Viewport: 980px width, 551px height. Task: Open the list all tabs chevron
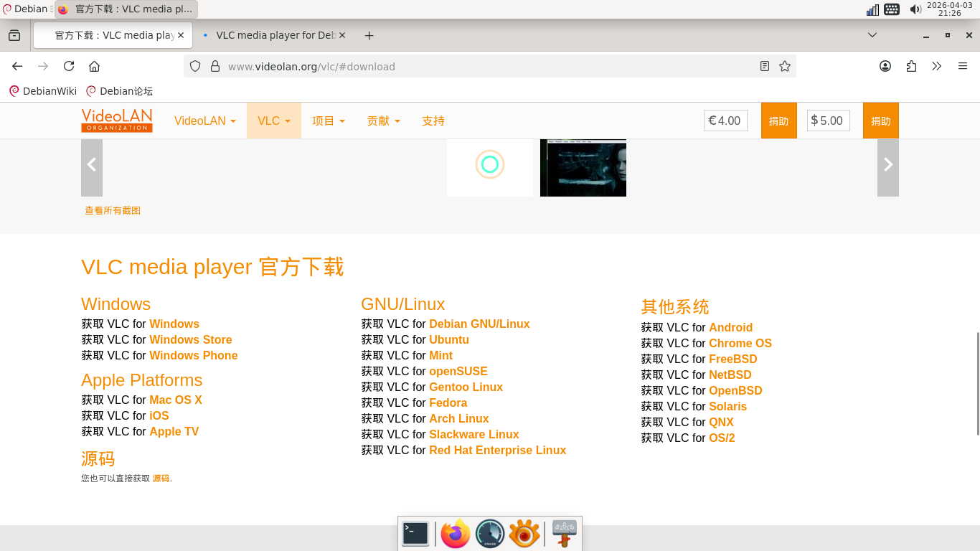872,35
